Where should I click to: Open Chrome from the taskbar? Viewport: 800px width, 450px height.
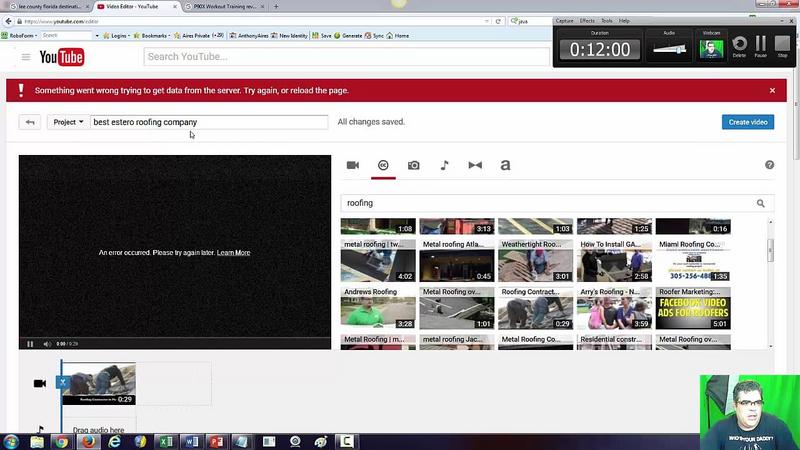click(62, 442)
